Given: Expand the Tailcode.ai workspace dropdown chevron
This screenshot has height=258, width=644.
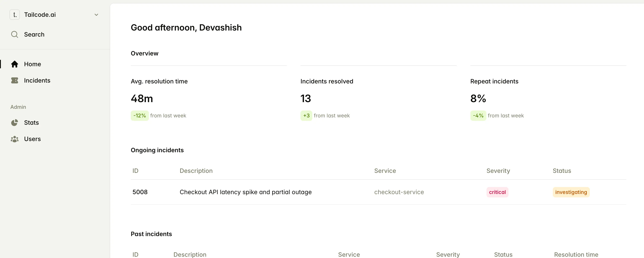Looking at the screenshot, I should tap(96, 15).
